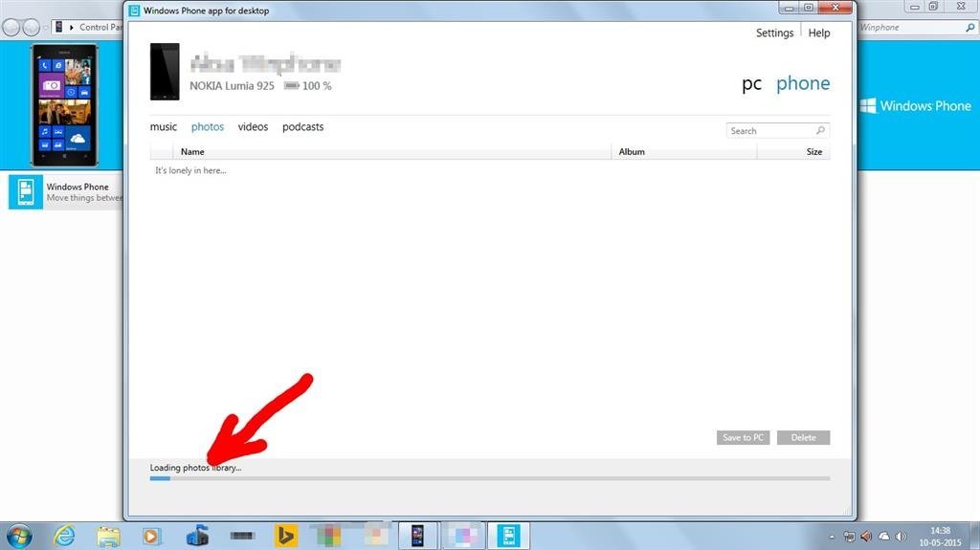980x550 pixels.
Task: Open the volume speaker tray icon
Action: coord(901,537)
